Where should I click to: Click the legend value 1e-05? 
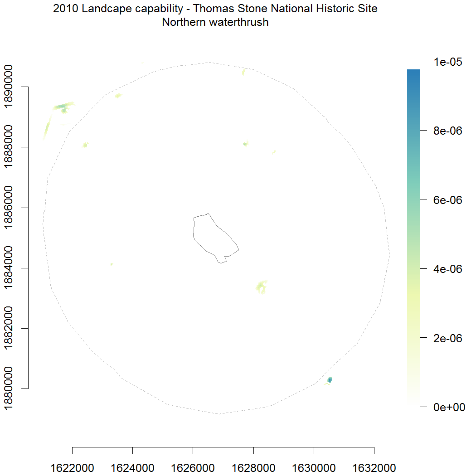click(x=448, y=62)
